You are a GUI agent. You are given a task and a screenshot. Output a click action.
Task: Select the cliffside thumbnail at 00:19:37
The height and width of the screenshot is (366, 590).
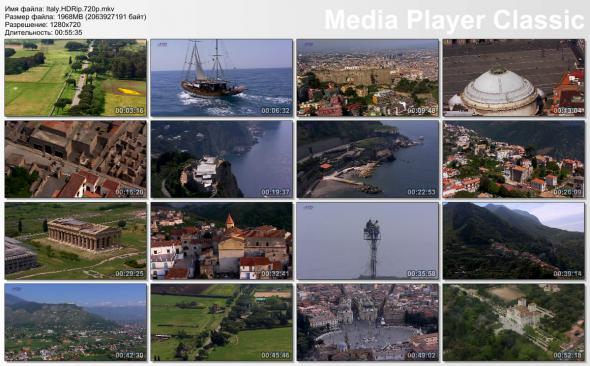(222, 159)
